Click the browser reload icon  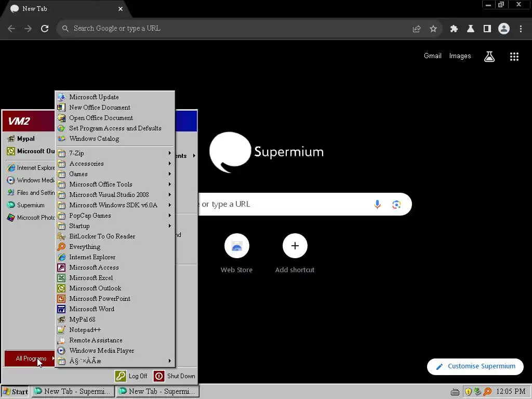click(x=45, y=29)
